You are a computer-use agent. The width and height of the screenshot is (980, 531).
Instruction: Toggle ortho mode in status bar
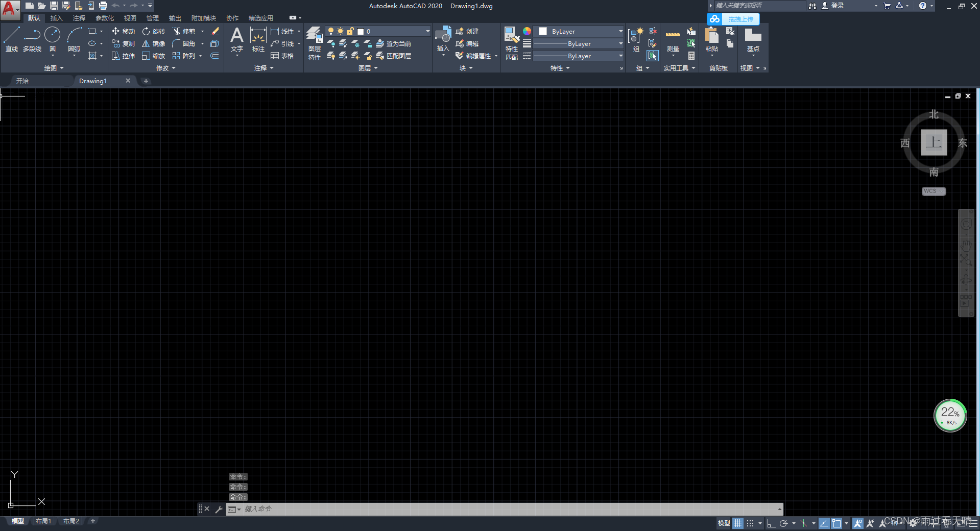(x=771, y=523)
